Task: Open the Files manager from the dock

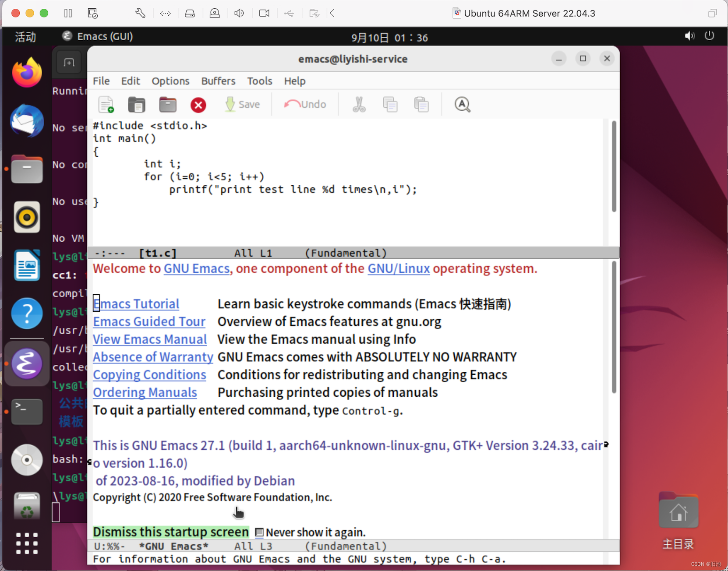Action: (27, 169)
